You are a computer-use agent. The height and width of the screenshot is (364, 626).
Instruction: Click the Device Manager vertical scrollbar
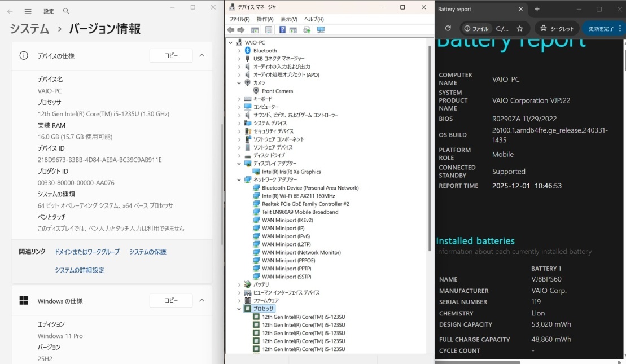click(430, 148)
